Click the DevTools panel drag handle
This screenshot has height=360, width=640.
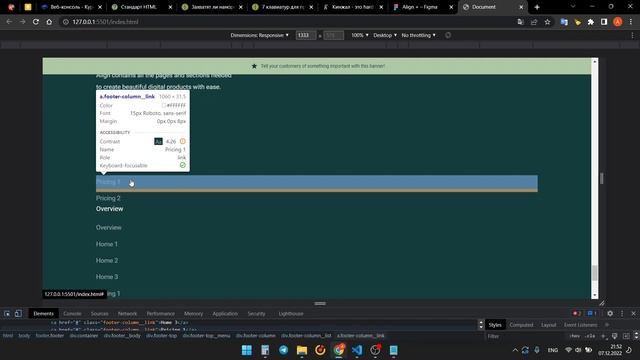pyautogui.click(x=320, y=303)
